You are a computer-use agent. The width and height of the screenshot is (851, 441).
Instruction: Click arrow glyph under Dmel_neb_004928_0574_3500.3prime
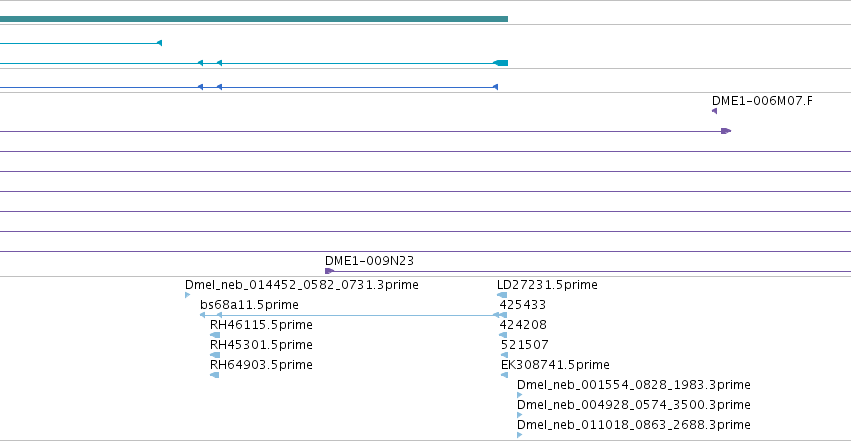click(x=520, y=415)
